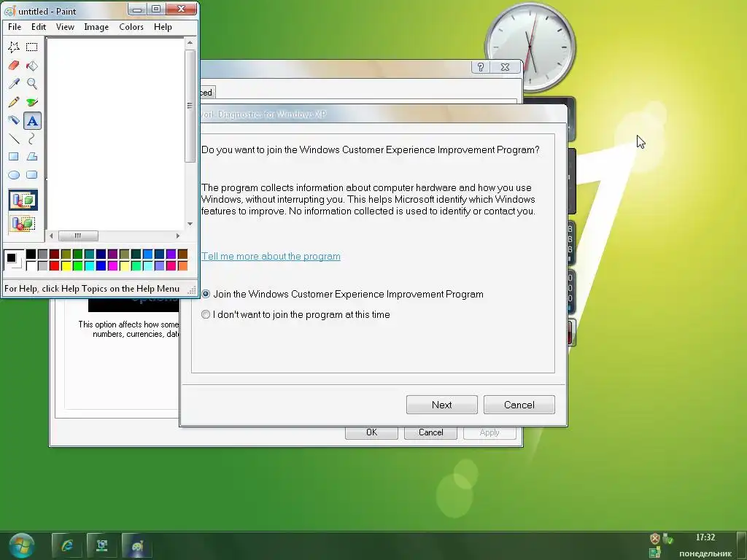
Task: Open the Image menu in Paint
Action: (x=96, y=27)
